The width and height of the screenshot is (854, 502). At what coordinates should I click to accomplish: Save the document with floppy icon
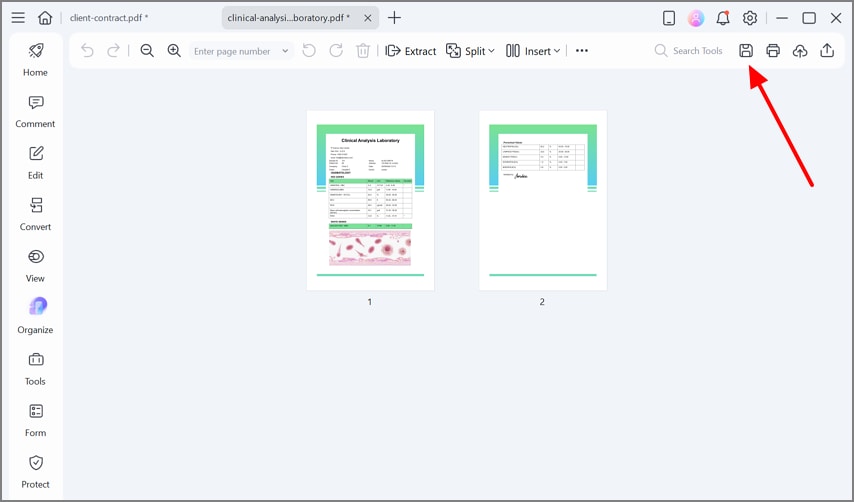coord(746,51)
